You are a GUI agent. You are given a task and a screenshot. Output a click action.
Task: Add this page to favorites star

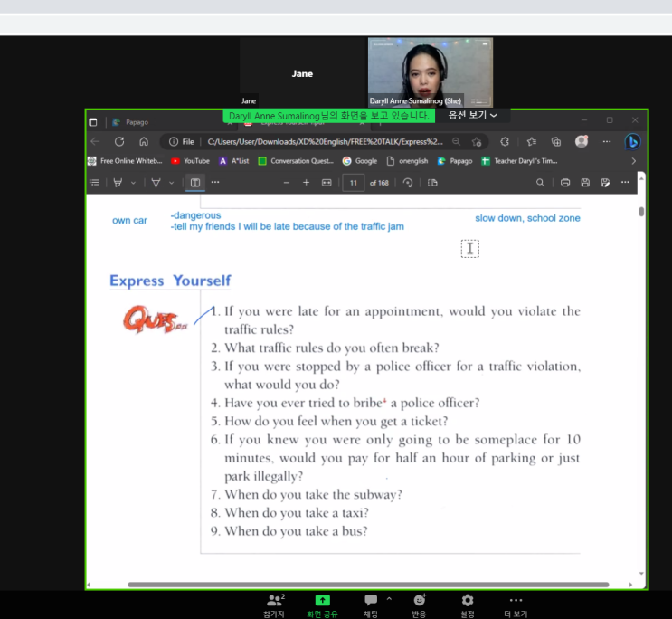coord(477,142)
